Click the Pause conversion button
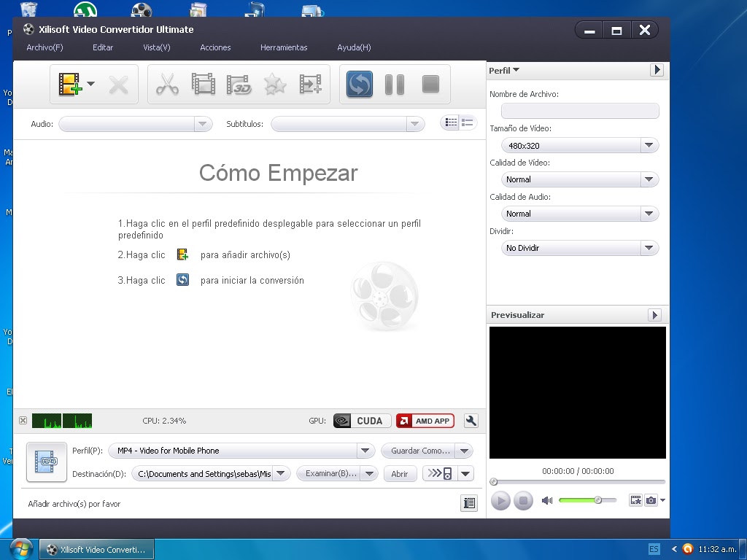The height and width of the screenshot is (560, 747). point(395,85)
